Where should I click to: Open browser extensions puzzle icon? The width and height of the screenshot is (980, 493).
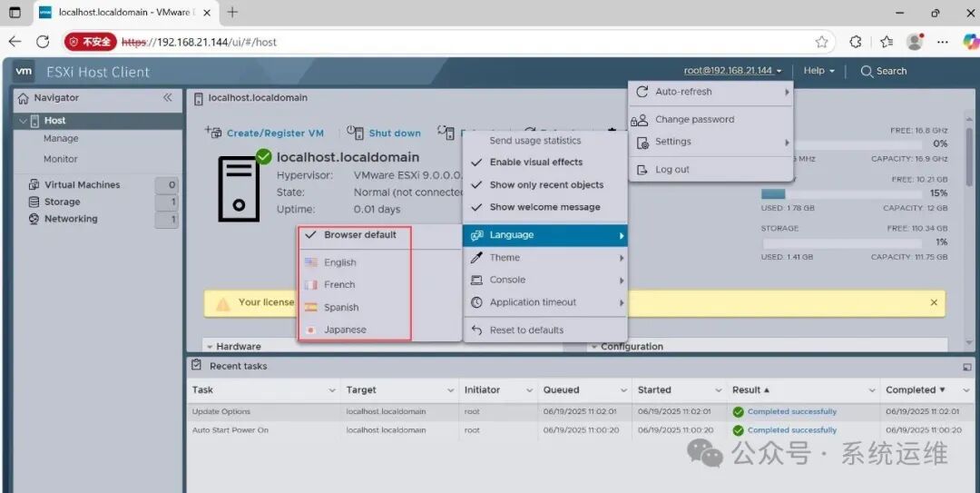(x=856, y=42)
